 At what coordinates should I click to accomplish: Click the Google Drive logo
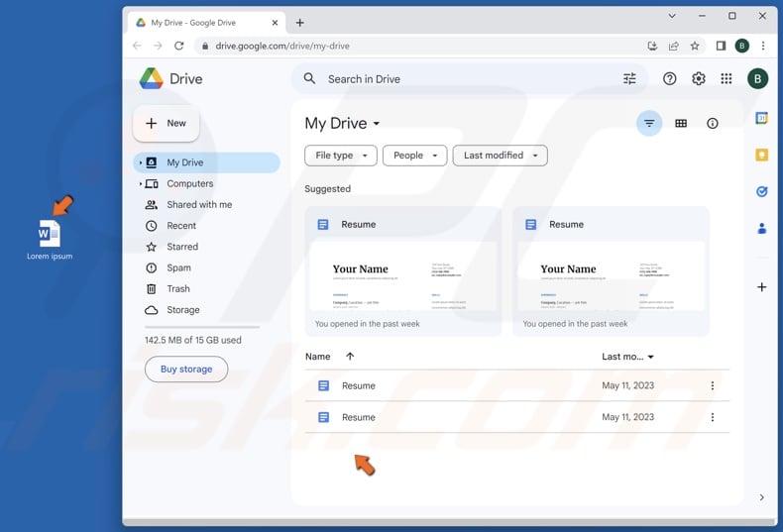[x=152, y=79]
